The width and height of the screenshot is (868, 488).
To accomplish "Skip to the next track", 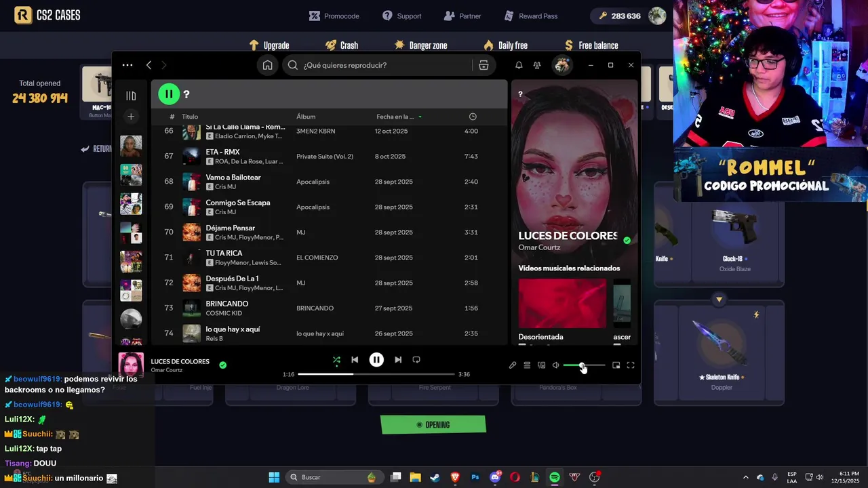I will [398, 360].
